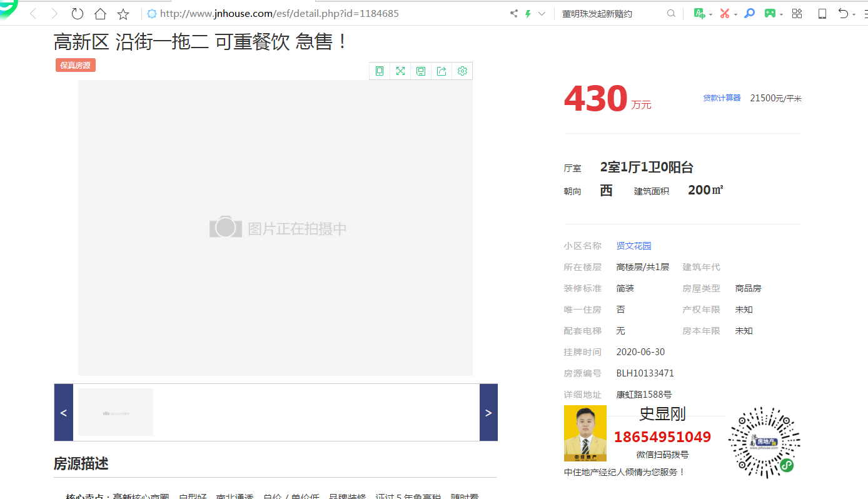
Task: Click the blue key password manager icon
Action: 749,14
